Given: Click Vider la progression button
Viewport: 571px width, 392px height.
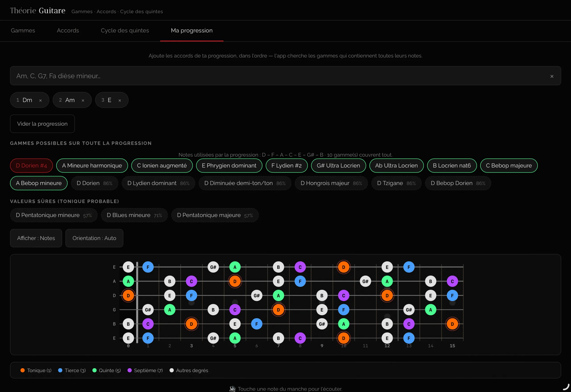Looking at the screenshot, I should [42, 124].
